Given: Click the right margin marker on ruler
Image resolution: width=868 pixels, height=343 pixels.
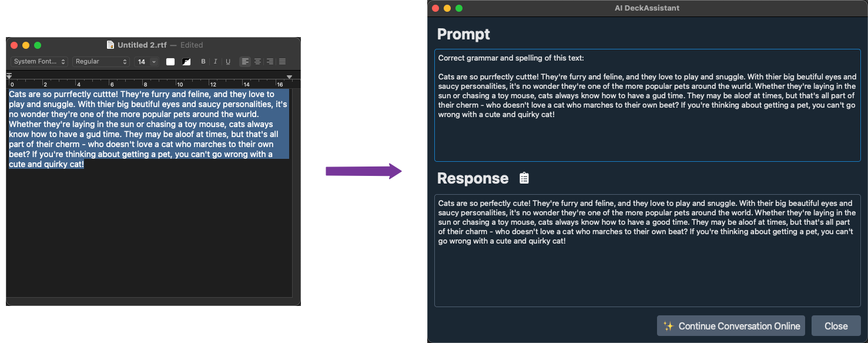Looking at the screenshot, I should (289, 77).
